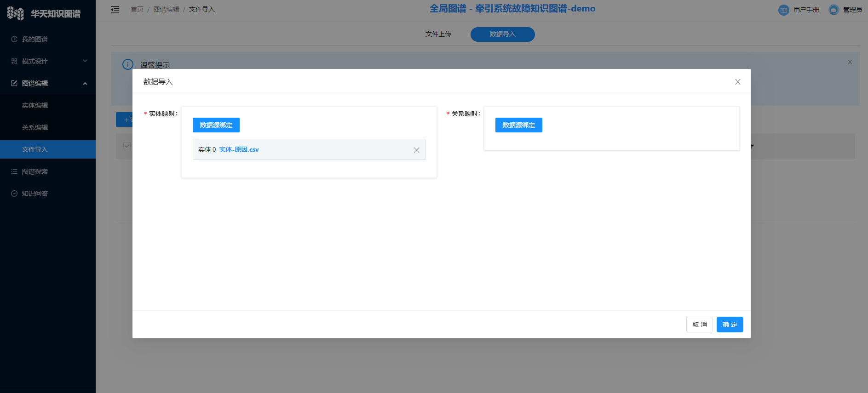868x393 pixels.
Task: Click 数据源绑定 under 关系映射
Action: tap(518, 125)
